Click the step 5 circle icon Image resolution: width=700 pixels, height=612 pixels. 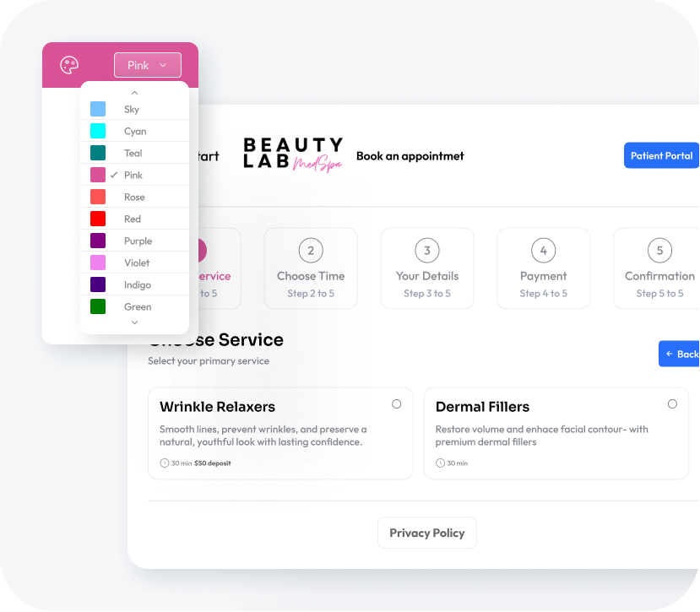pyautogui.click(x=659, y=251)
